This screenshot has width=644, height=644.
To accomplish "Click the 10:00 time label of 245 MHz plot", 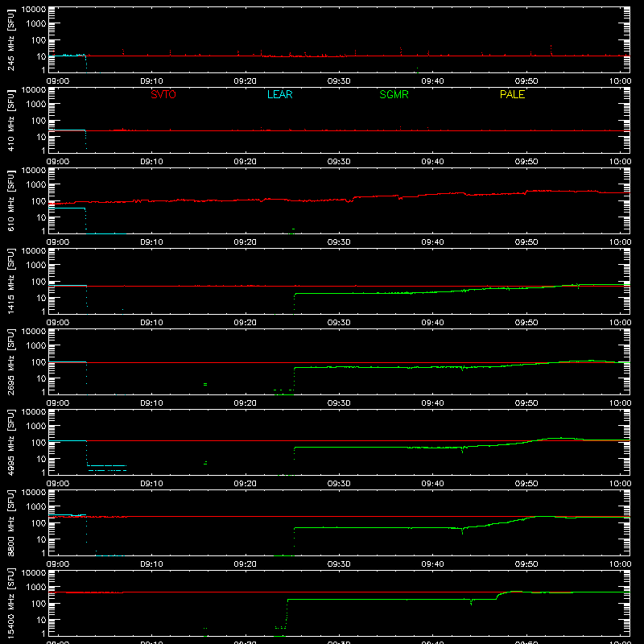I will [620, 81].
